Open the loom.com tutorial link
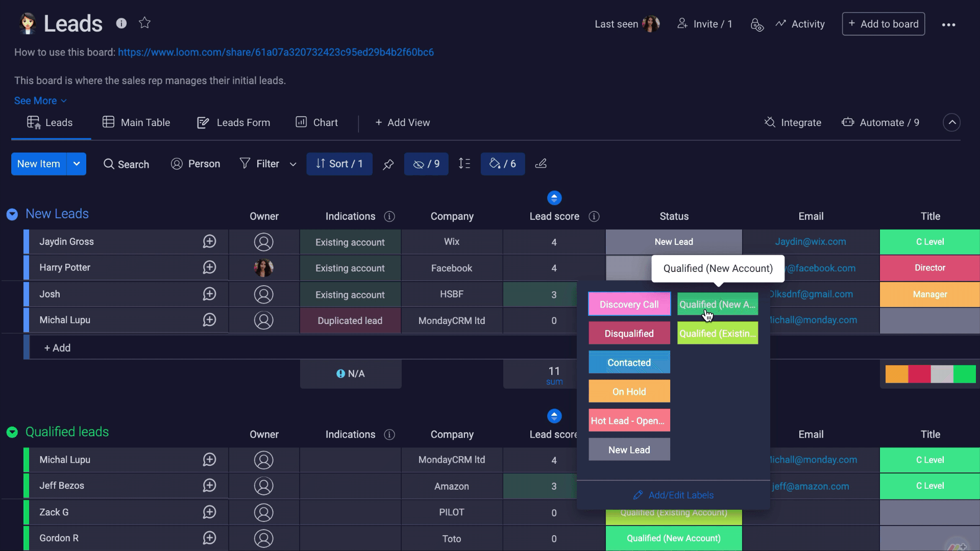 tap(276, 52)
